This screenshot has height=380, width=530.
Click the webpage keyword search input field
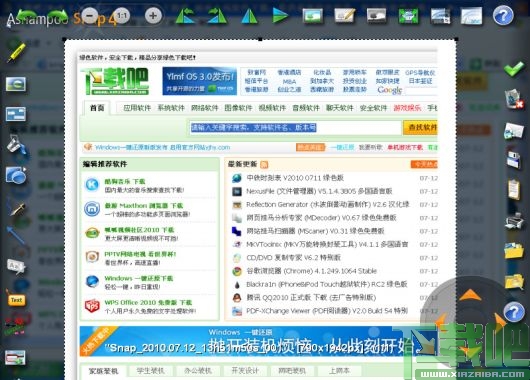[295, 127]
